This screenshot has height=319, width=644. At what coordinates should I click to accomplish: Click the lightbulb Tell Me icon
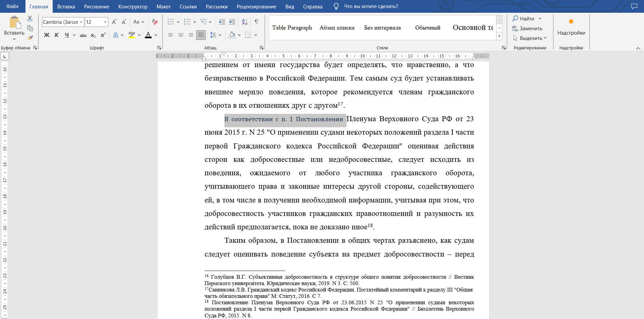pos(336,6)
